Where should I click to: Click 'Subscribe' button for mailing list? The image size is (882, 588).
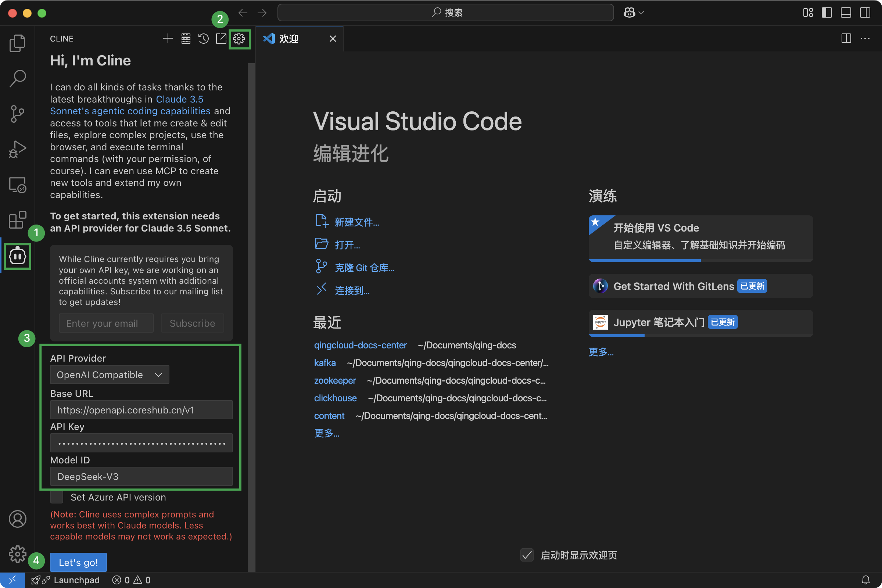(192, 323)
